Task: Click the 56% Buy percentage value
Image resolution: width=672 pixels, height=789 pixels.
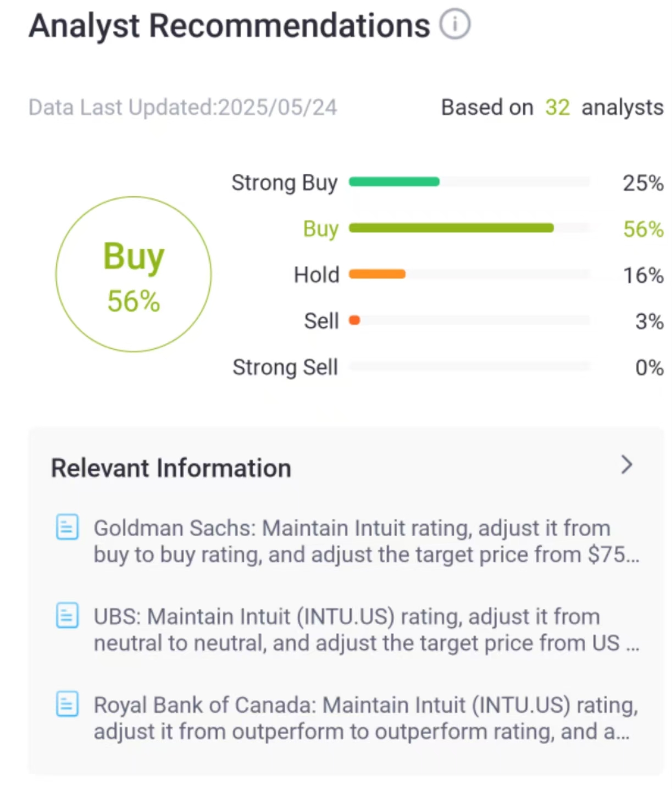Action: [643, 229]
